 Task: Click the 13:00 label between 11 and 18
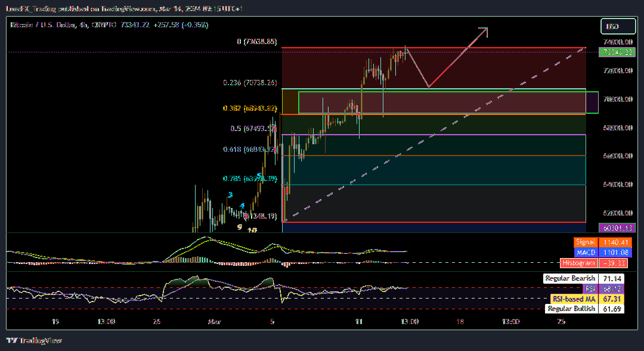coord(410,321)
